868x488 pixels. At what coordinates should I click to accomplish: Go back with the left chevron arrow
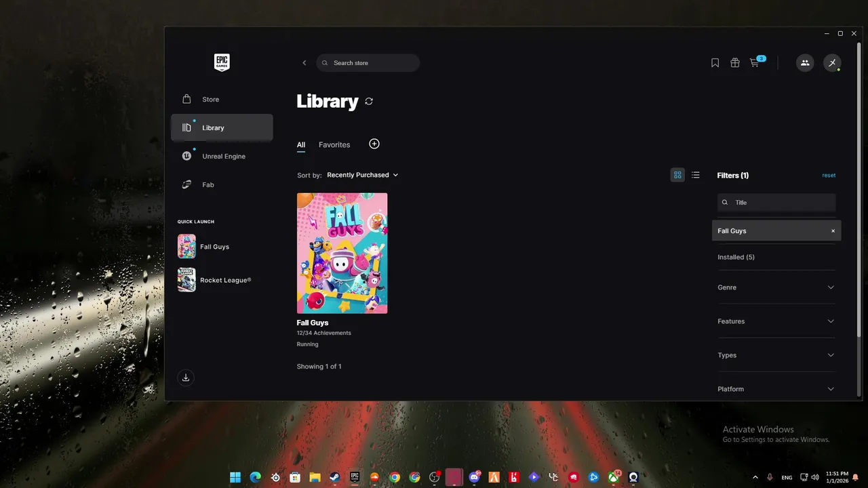click(x=304, y=63)
